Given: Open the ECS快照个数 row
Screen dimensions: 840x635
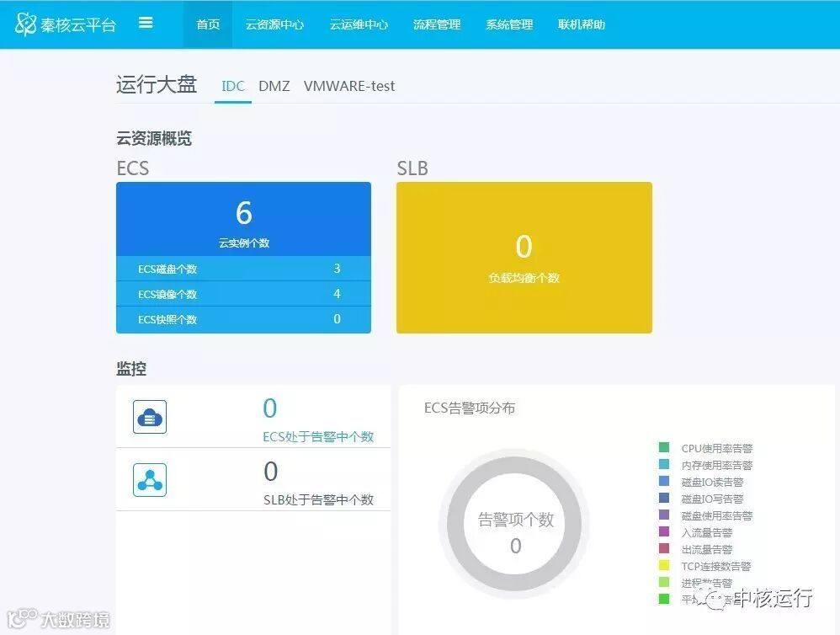Looking at the screenshot, I should [244, 319].
